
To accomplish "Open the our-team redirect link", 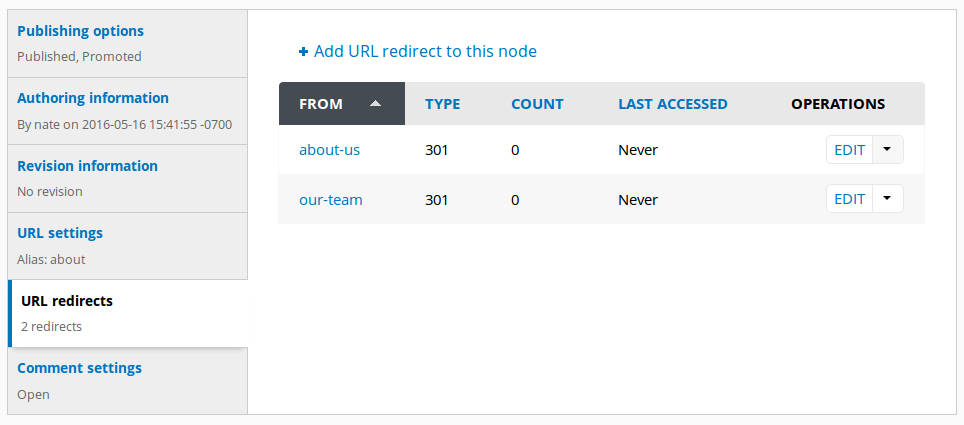I will 331,200.
